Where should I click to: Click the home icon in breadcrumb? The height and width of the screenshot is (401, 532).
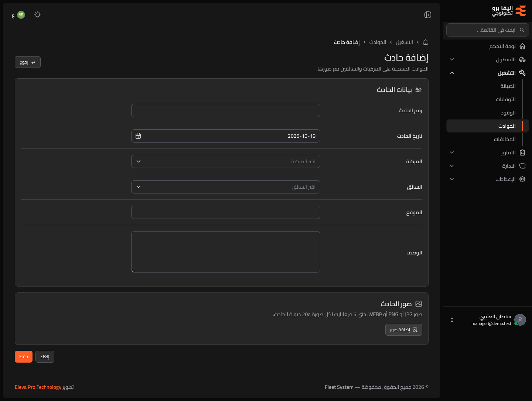coord(426,42)
